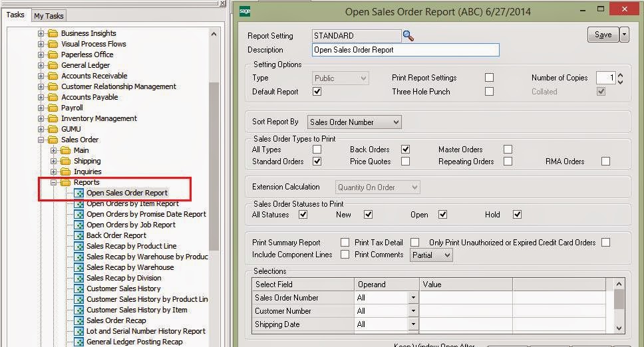The image size is (644, 347).
Task: Uncheck the Back Orders checkbox
Action: (405, 149)
